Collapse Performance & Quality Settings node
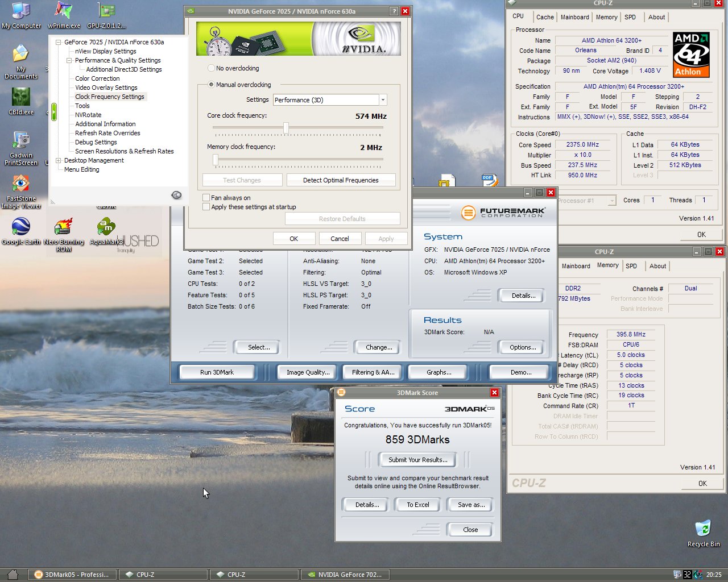728x582 pixels. (69, 60)
